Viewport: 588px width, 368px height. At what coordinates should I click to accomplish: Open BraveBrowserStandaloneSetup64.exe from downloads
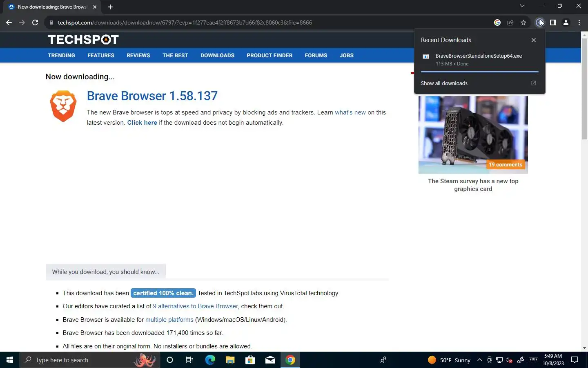click(479, 56)
